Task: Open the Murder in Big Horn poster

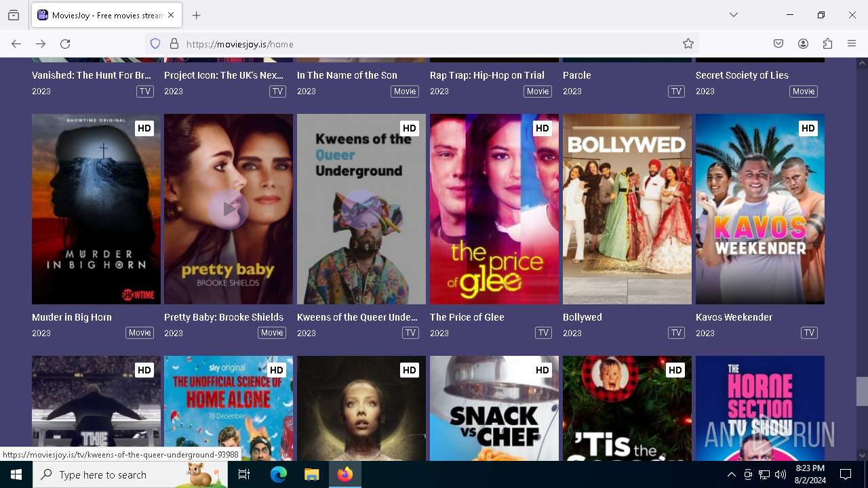Action: [96, 209]
